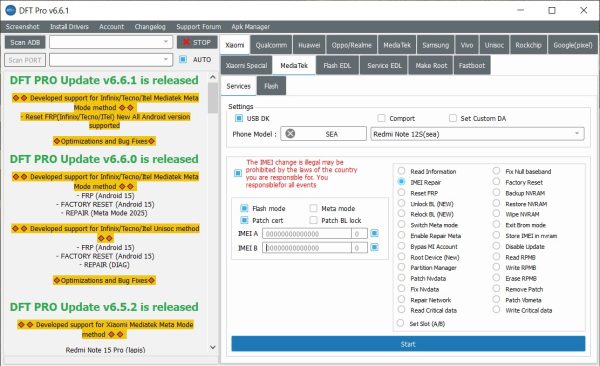Switch to the Oppo/Realme tab

tap(351, 45)
